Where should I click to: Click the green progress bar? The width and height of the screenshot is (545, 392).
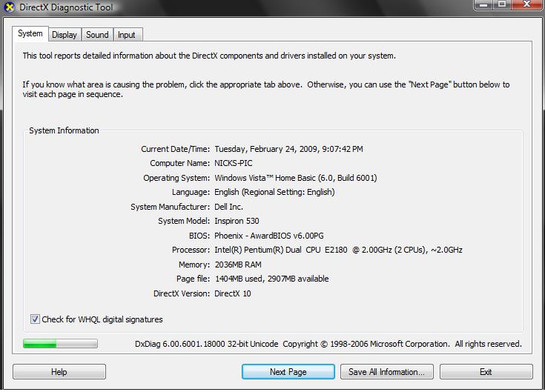pos(60,344)
